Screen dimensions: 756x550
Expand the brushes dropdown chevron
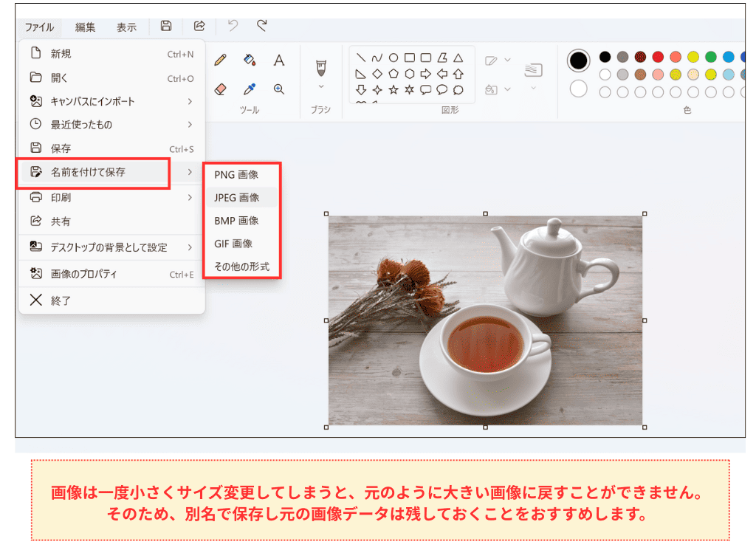[321, 87]
